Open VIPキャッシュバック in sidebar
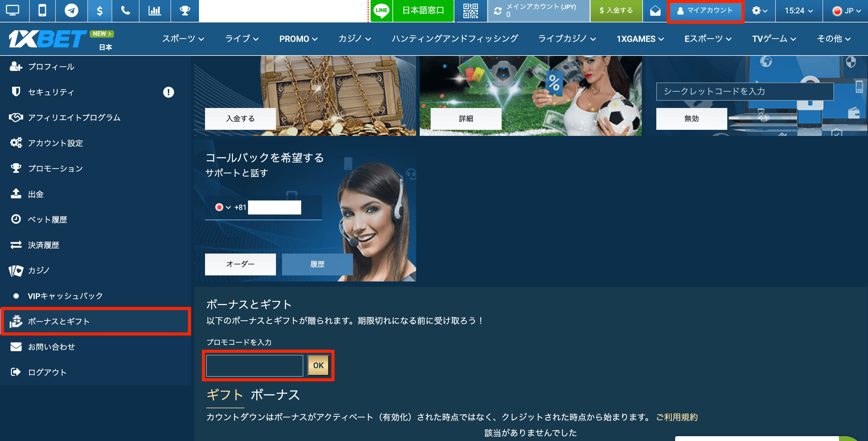This screenshot has width=868, height=441. click(95, 296)
